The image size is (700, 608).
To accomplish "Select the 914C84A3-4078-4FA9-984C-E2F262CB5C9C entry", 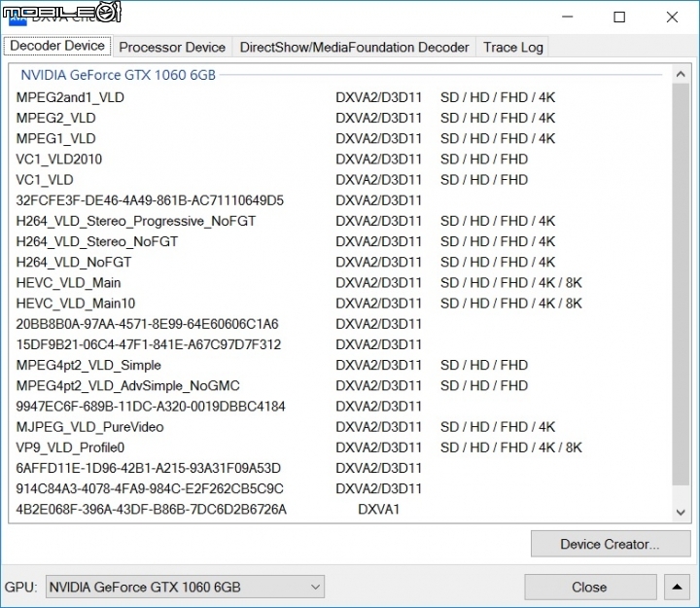I will coord(339,488).
